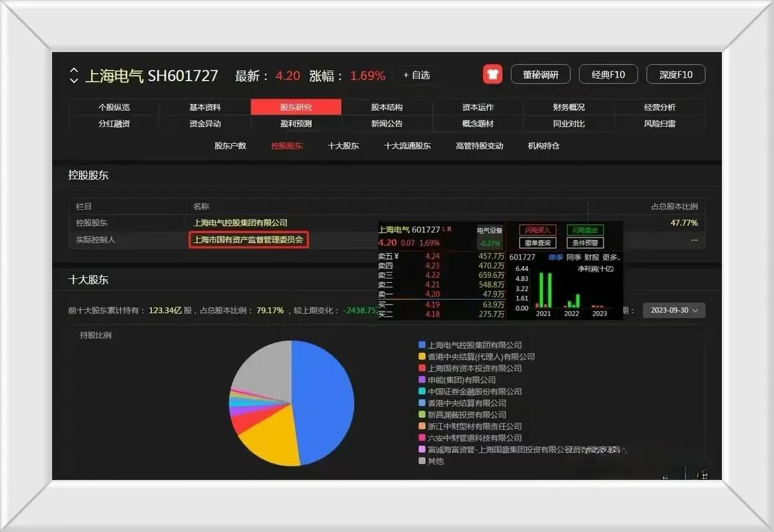Click the 卖一 4.20 order book row
This screenshot has height=532, width=774.
pos(441,295)
